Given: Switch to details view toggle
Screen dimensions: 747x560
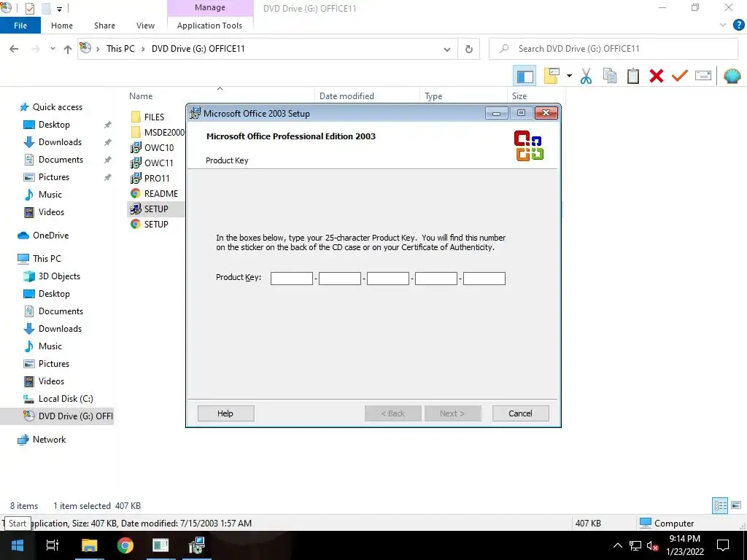Looking at the screenshot, I should pyautogui.click(x=720, y=506).
